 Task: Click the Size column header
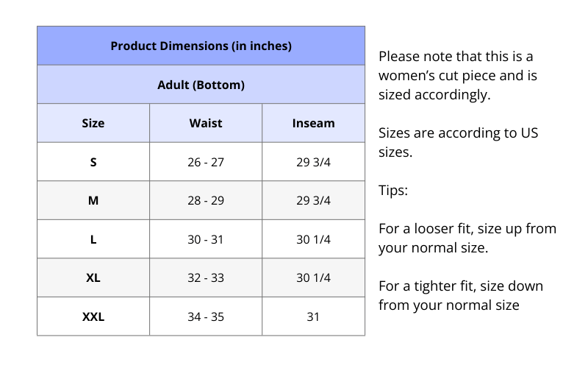[x=93, y=123]
